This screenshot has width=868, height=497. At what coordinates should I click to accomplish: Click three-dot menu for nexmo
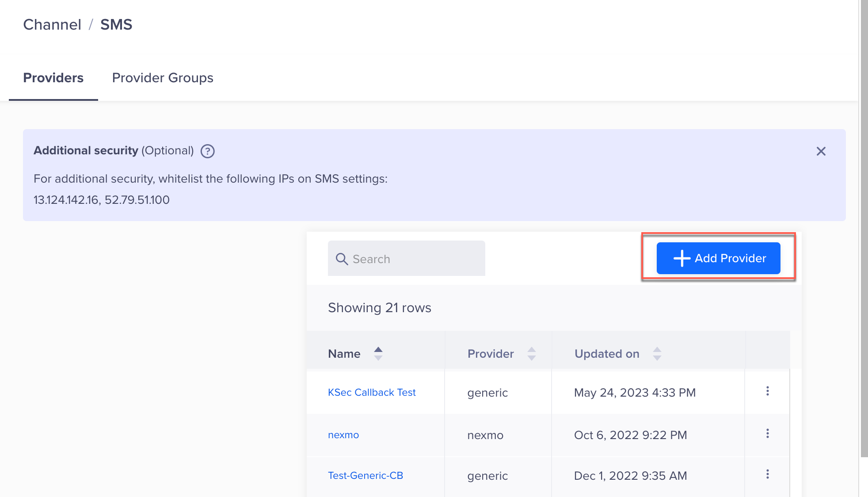[767, 434]
